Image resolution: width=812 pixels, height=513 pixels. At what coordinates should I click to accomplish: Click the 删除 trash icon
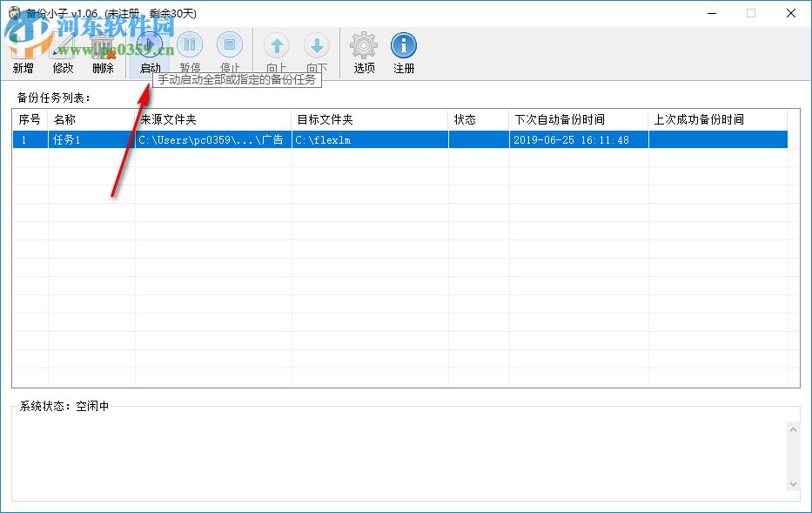click(103, 44)
